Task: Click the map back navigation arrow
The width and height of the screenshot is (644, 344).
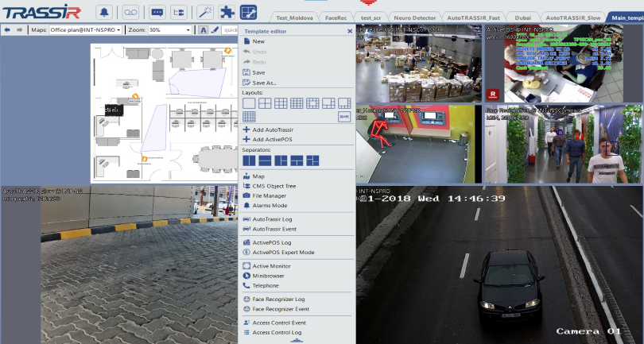Action: [x=7, y=29]
